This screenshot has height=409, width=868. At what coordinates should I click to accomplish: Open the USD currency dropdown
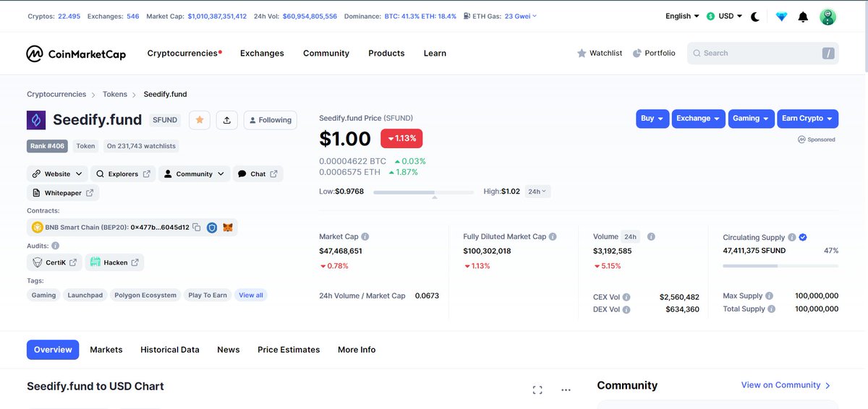[x=725, y=16]
